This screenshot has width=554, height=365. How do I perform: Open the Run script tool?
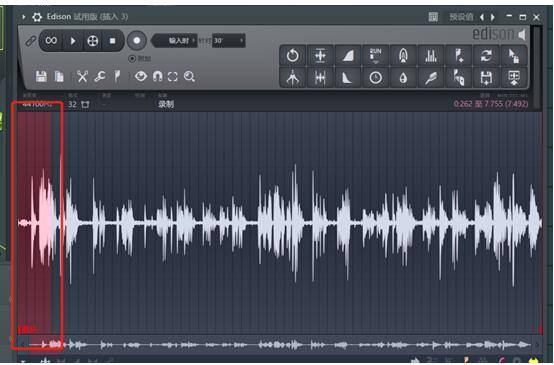(x=375, y=55)
